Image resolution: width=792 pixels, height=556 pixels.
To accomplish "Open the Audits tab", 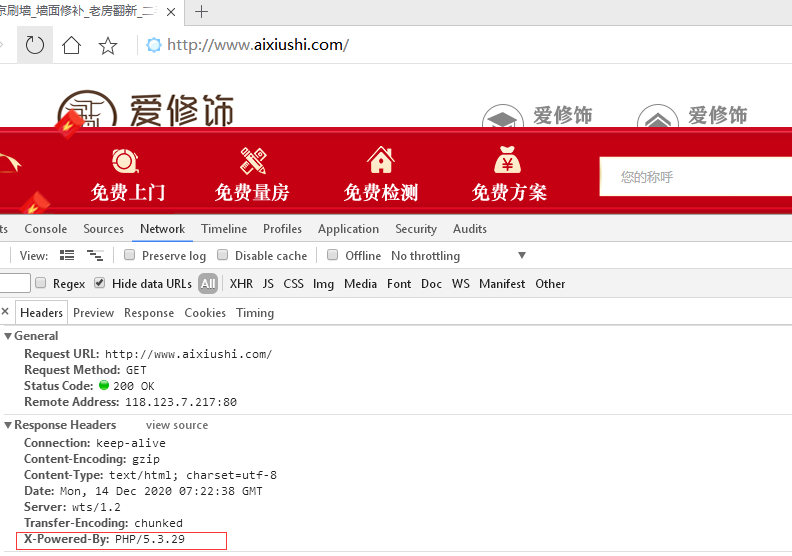I will 470,229.
